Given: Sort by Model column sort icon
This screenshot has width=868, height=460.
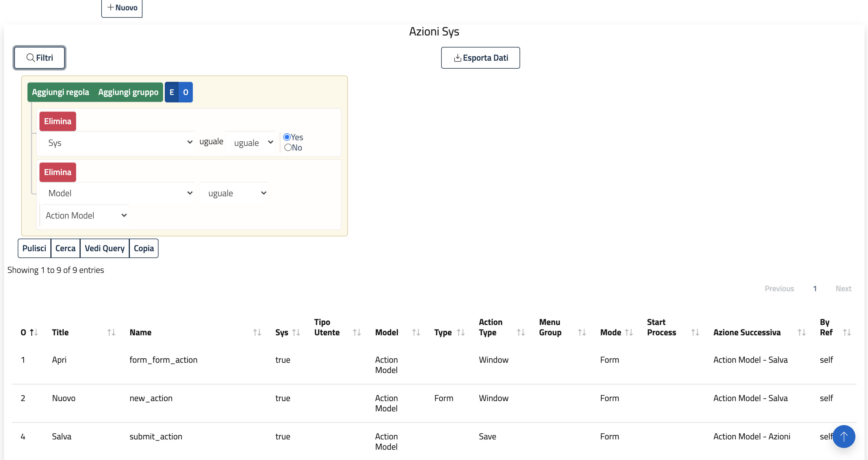Looking at the screenshot, I should point(416,333).
